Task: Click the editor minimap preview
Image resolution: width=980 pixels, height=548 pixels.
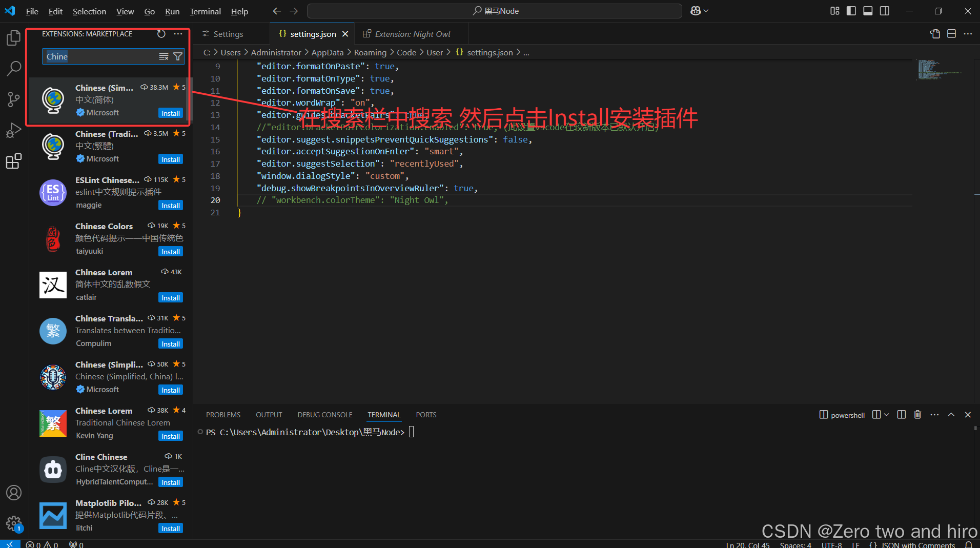Action: (939, 70)
